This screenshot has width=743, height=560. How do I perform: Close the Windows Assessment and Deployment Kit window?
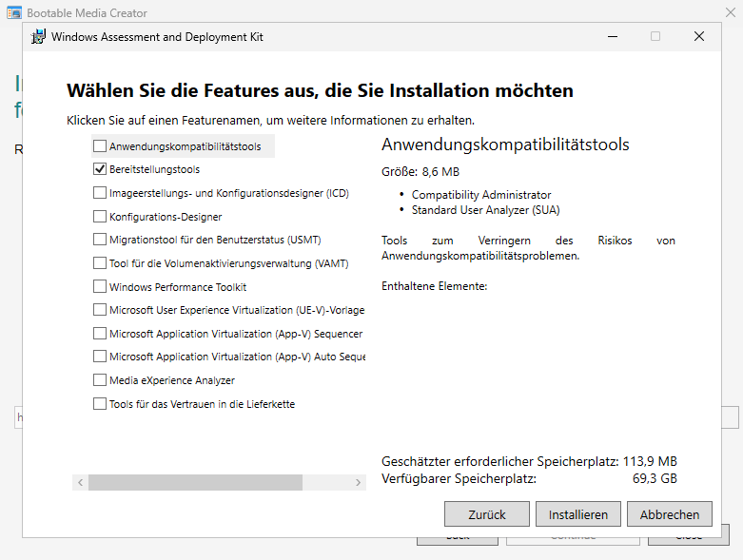tap(699, 36)
